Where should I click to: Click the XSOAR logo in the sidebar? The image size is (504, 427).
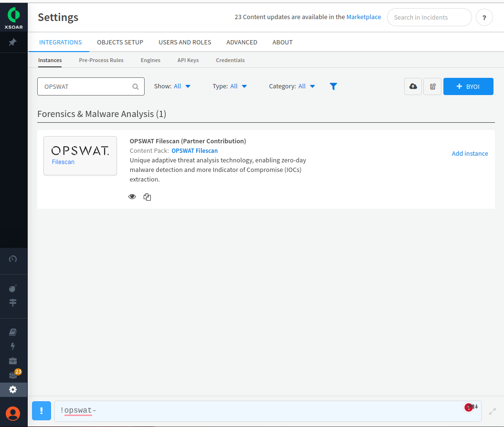pyautogui.click(x=13, y=18)
